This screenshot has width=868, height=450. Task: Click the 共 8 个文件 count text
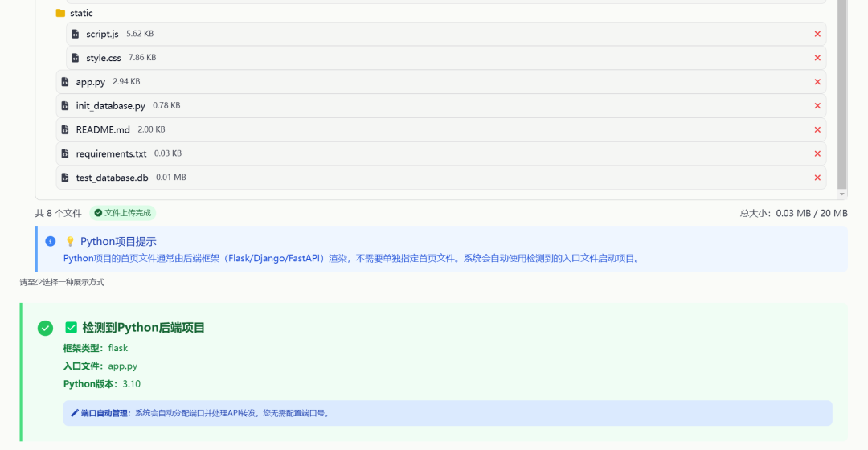[58, 213]
